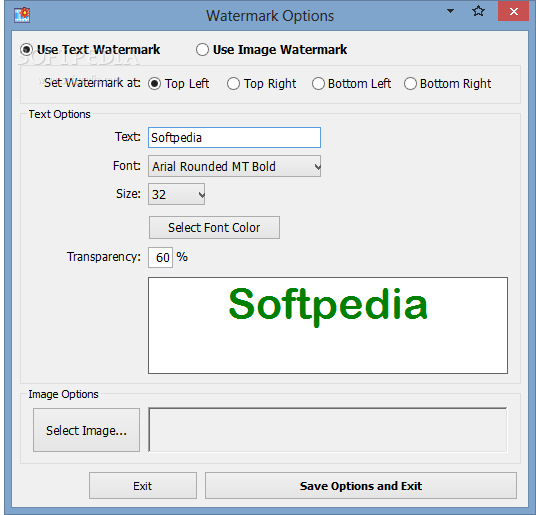This screenshot has width=536, height=515.
Task: Set watermark position to Top Right
Action: coord(262,84)
